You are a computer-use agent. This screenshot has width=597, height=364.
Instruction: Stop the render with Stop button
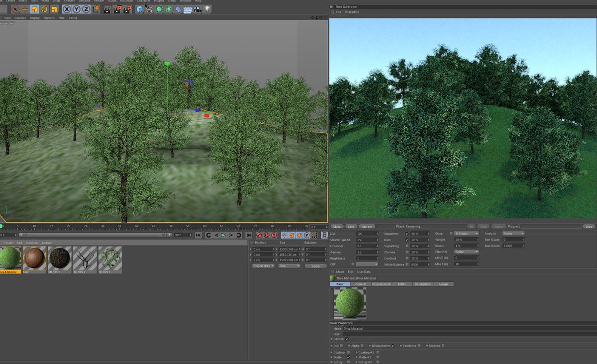(x=589, y=227)
